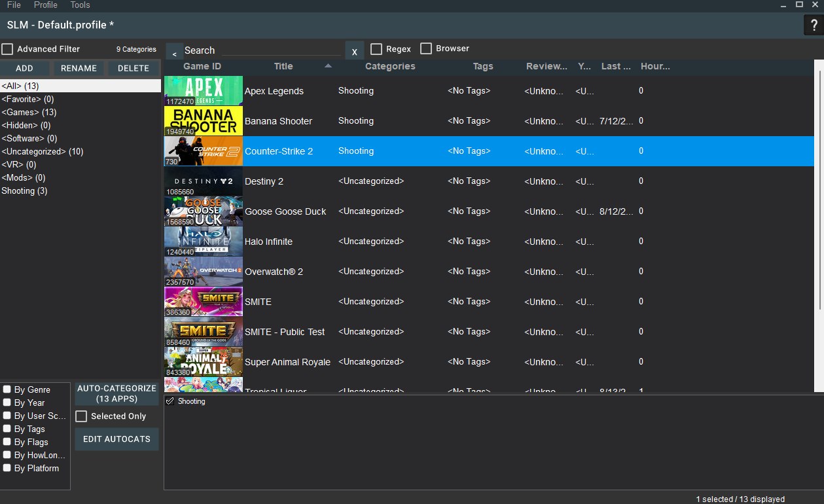Enable Regex search matching

(x=376, y=48)
